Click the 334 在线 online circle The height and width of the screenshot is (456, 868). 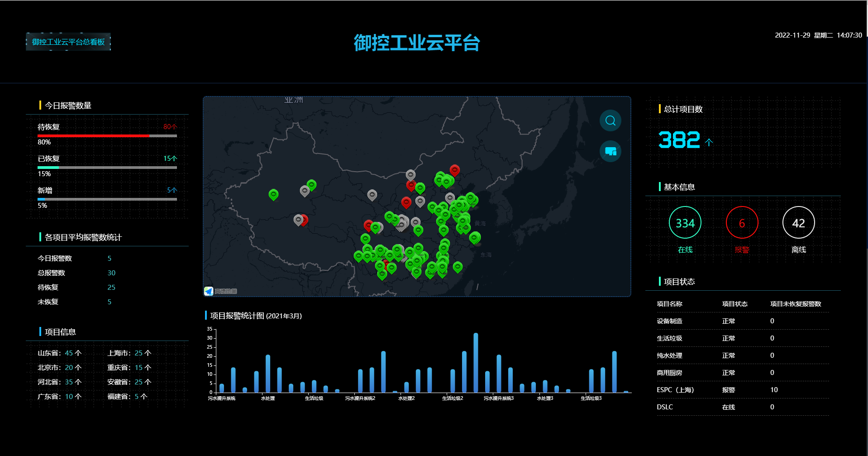coord(685,223)
